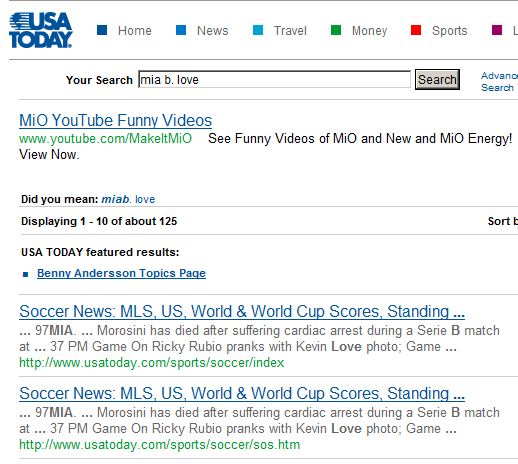
Task: Click the 'Displaying 1 - 10 of about 125' text
Action: [99, 221]
